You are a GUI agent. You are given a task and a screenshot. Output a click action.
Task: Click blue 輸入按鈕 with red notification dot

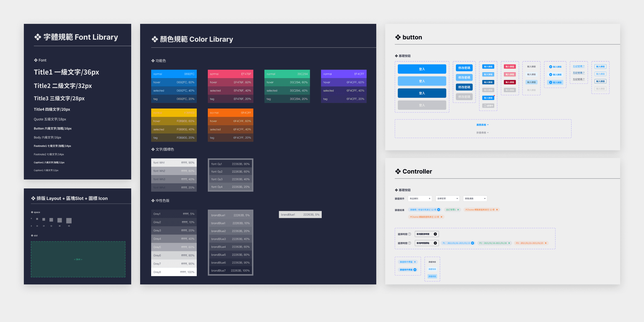tap(488, 98)
